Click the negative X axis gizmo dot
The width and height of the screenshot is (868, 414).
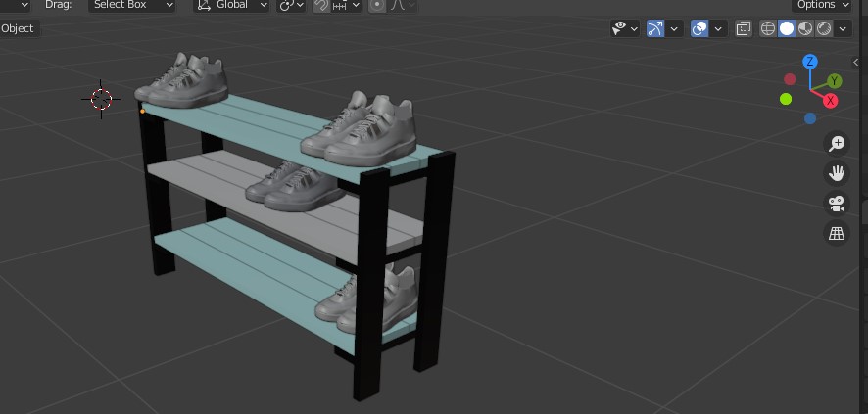tap(790, 79)
